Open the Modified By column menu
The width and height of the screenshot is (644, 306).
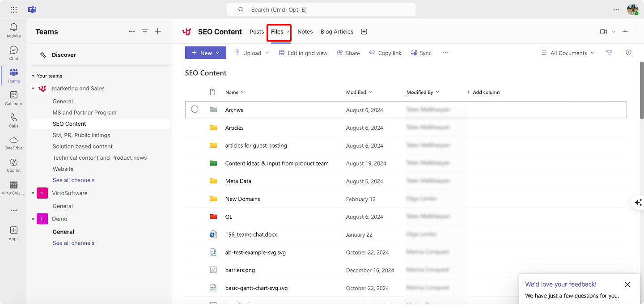(423, 92)
